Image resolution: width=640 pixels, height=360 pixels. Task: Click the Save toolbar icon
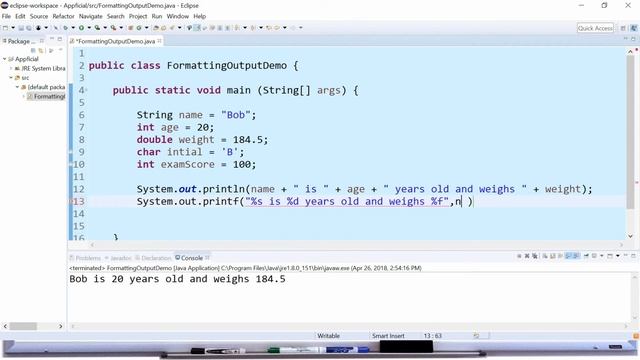tap(21, 28)
